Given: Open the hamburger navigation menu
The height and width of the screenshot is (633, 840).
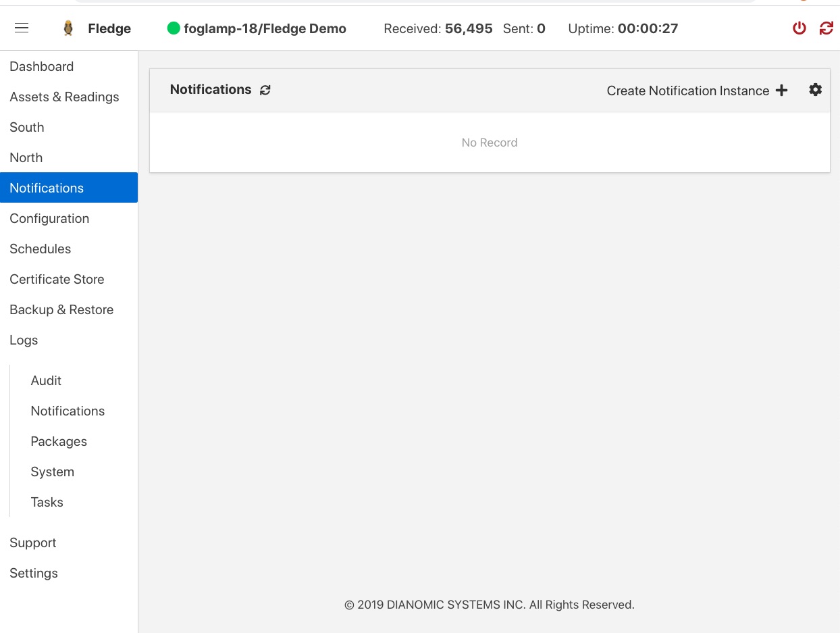Looking at the screenshot, I should pos(22,28).
